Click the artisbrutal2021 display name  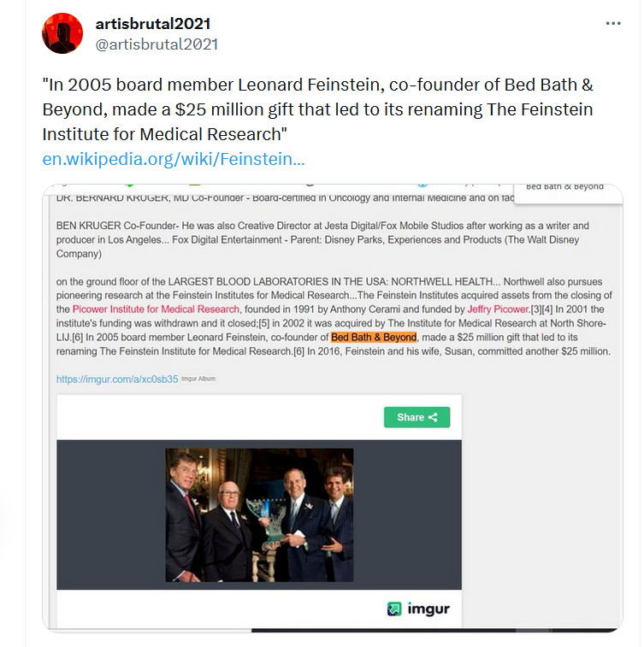(x=153, y=24)
